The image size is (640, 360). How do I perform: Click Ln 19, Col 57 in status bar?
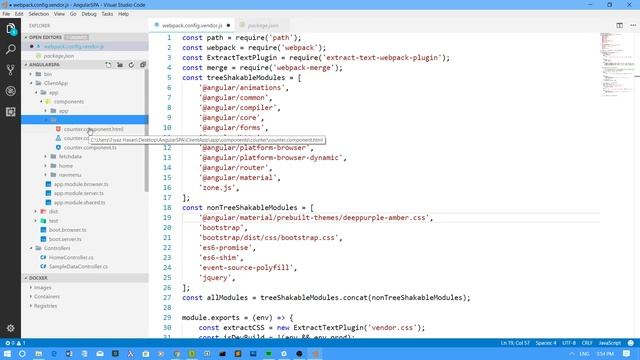tap(515, 343)
